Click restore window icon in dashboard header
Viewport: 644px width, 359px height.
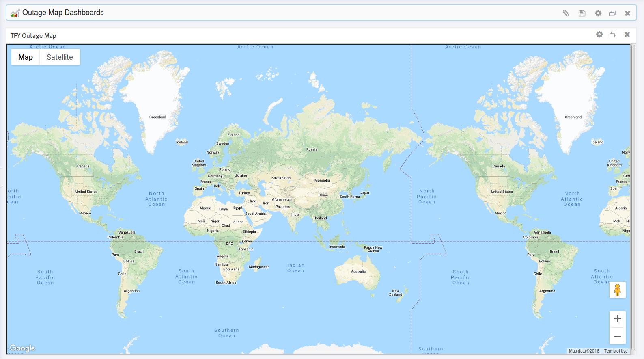point(613,13)
